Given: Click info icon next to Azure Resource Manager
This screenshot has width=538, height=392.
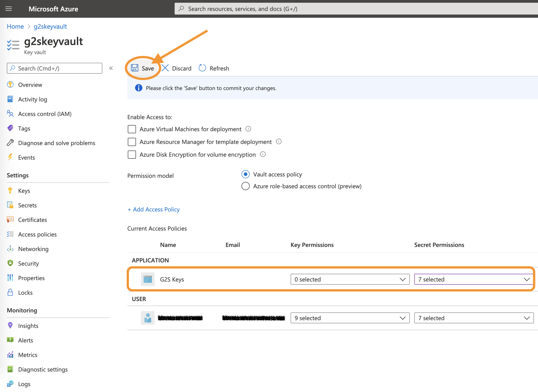Looking at the screenshot, I should pos(279,142).
